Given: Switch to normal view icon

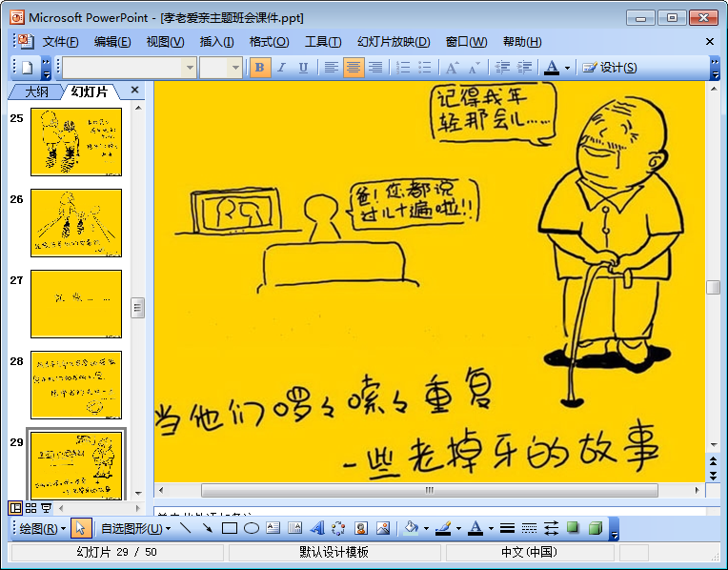Looking at the screenshot, I should pos(15,508).
